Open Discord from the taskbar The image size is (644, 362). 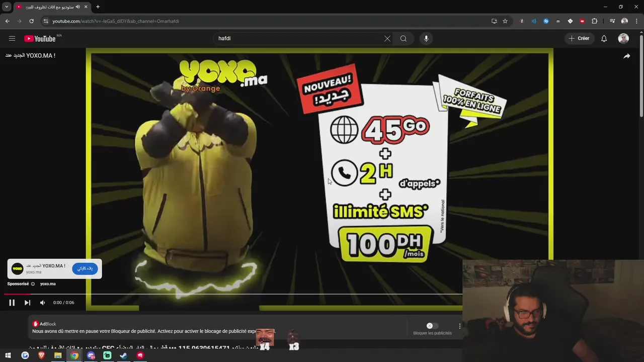(91, 355)
